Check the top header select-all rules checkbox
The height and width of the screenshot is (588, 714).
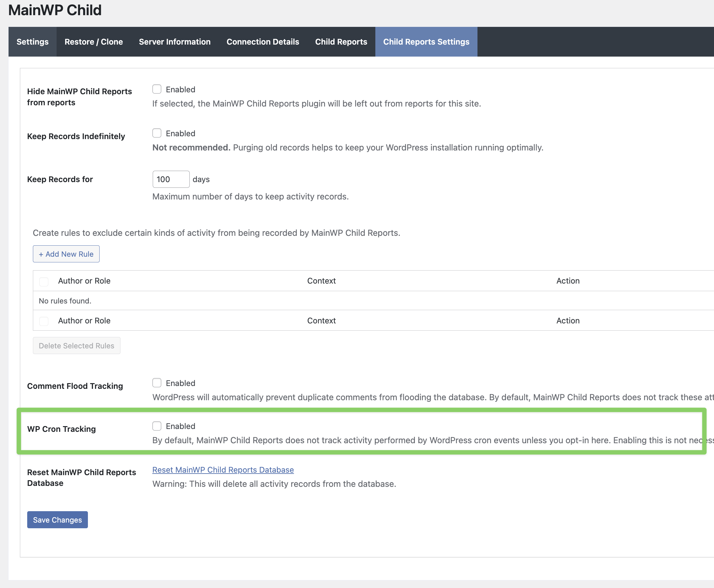(44, 281)
